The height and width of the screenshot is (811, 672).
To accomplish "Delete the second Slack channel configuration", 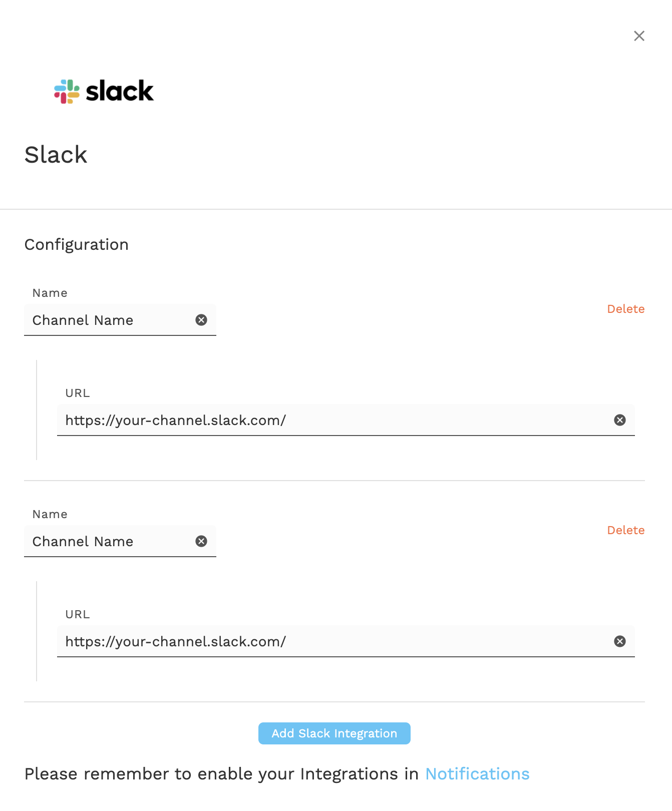I will pyautogui.click(x=626, y=530).
